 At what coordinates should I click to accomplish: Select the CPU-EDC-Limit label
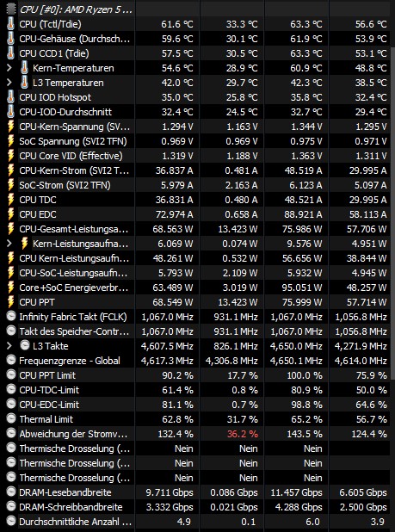click(49, 405)
